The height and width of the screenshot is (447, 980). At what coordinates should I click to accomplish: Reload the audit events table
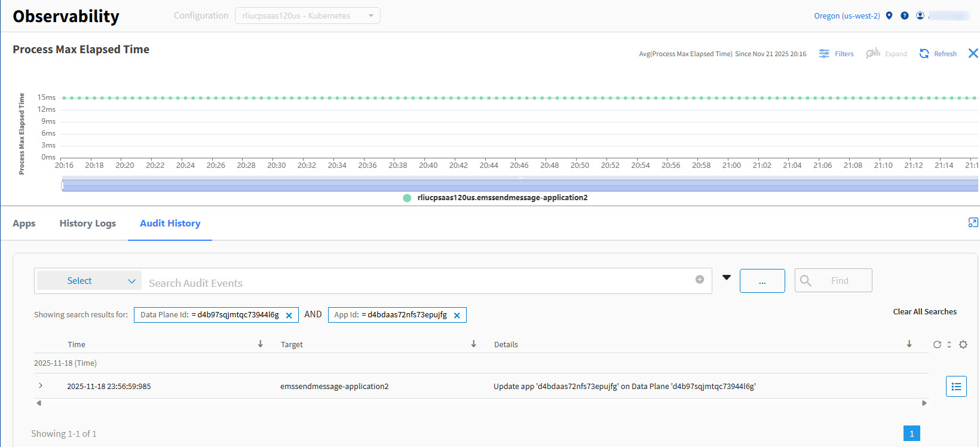(x=937, y=345)
